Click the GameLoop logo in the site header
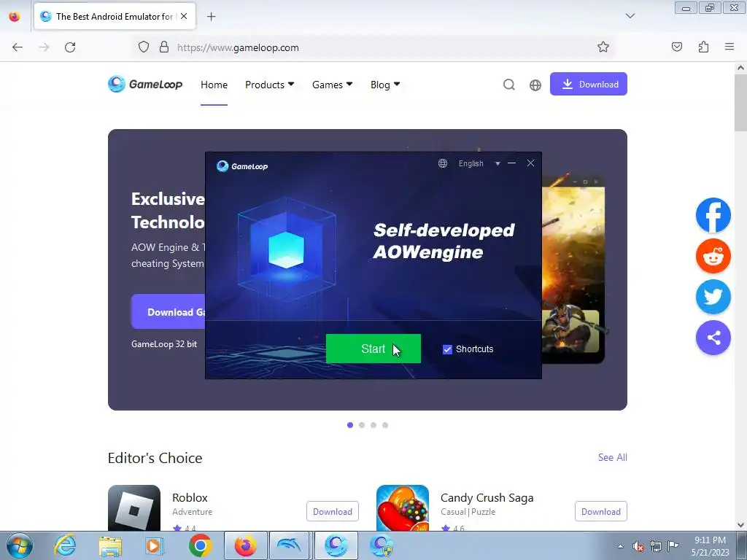The image size is (747, 560). (x=145, y=85)
